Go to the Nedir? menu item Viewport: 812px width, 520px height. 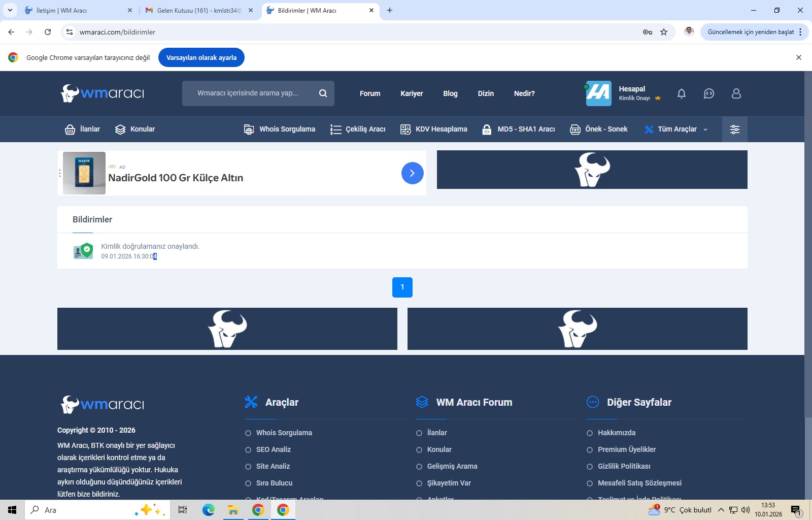click(524, 93)
